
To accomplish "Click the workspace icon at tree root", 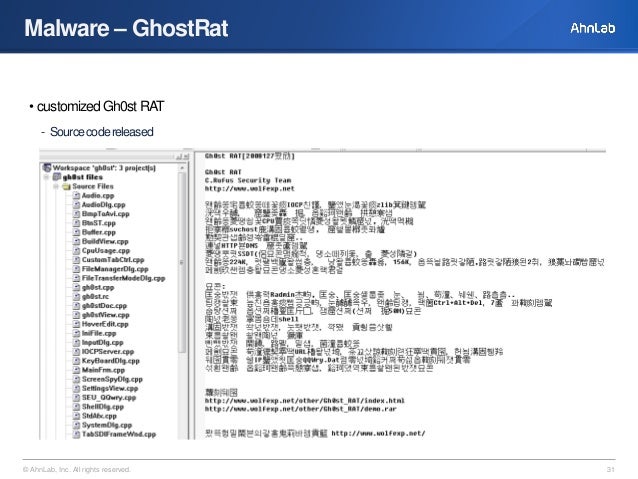I will tap(47, 168).
